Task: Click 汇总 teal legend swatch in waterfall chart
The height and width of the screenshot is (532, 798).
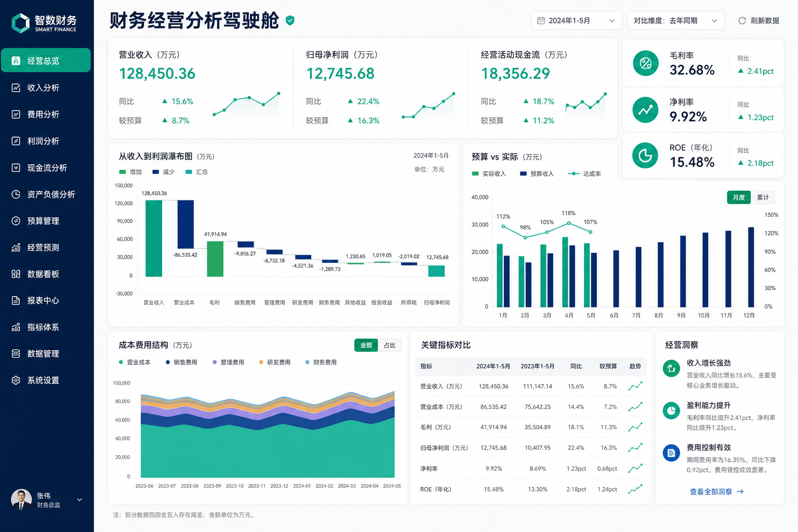Action: [x=189, y=172]
